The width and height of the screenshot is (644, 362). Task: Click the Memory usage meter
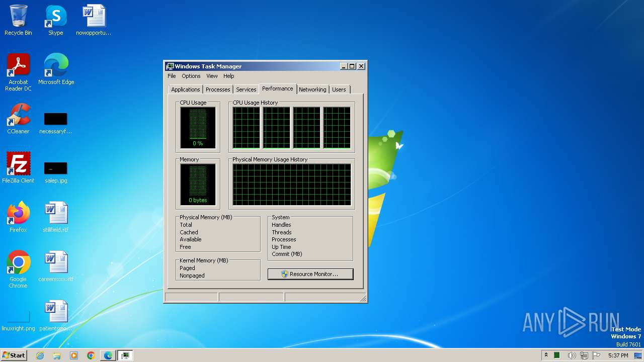click(x=198, y=185)
